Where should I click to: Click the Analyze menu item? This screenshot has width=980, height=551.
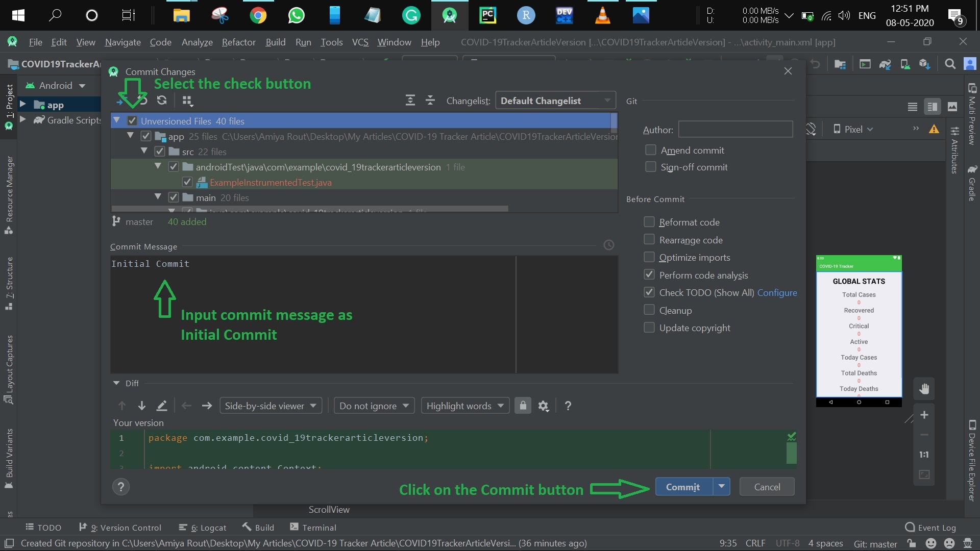(x=197, y=42)
